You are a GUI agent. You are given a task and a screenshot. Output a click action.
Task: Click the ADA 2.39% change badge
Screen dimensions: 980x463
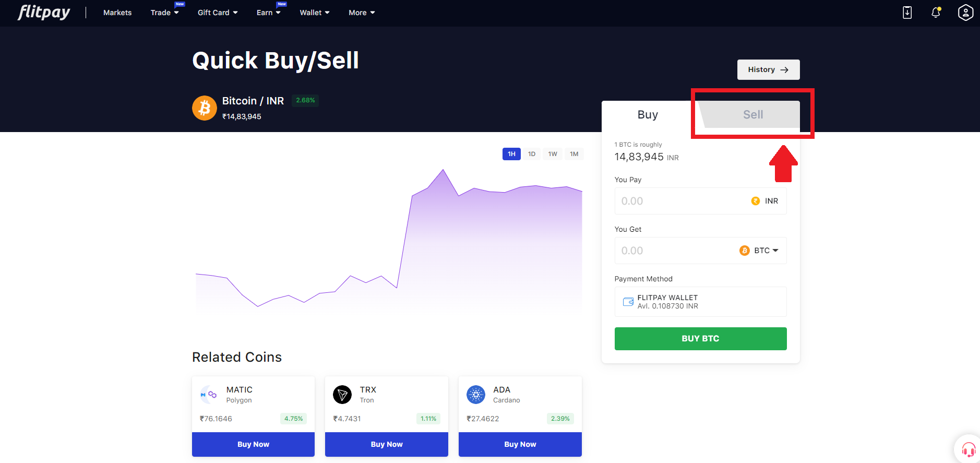point(560,419)
